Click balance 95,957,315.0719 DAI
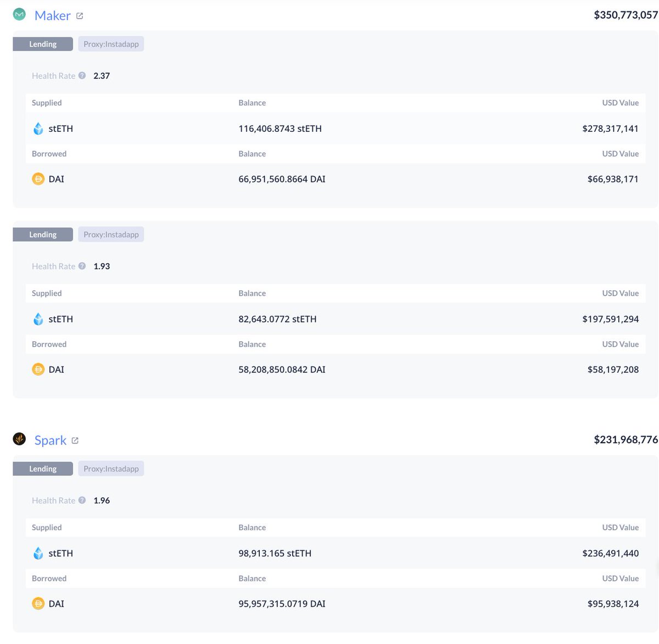This screenshot has width=659, height=644. (282, 603)
